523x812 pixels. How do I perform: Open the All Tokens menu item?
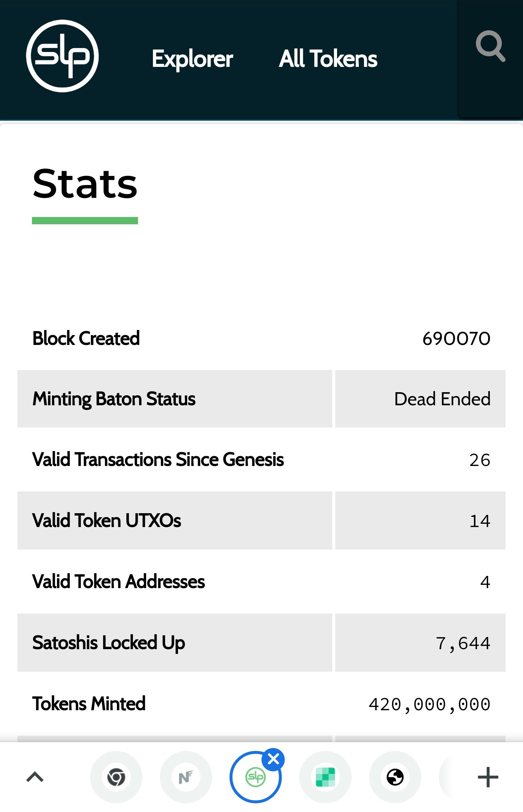[x=328, y=59]
